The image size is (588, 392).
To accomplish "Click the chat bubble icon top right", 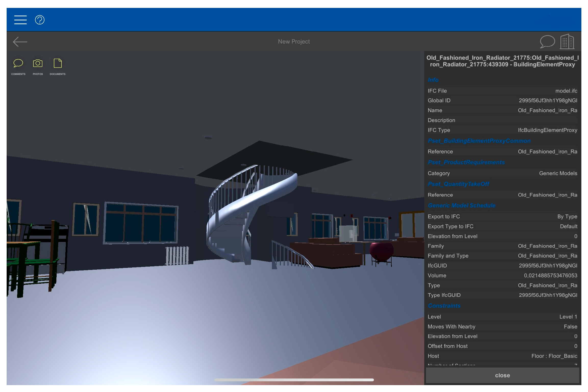I will (x=547, y=42).
